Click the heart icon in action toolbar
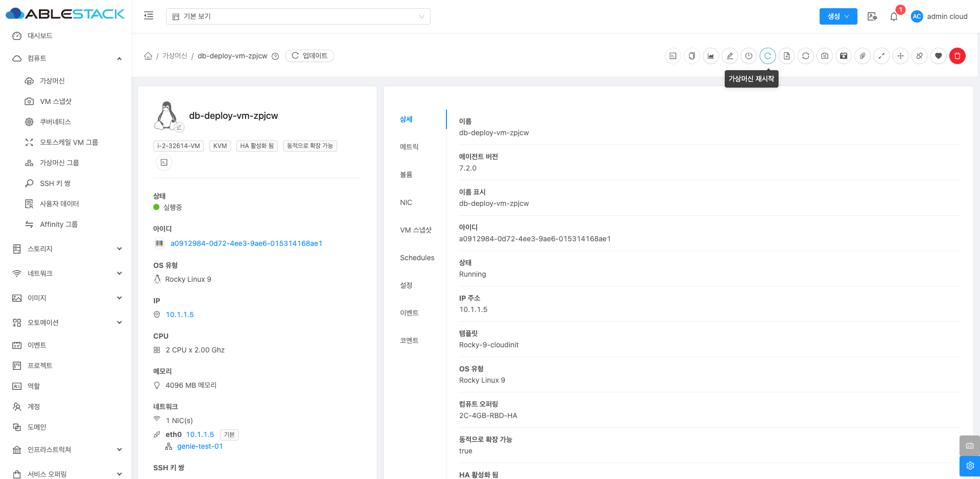The height and width of the screenshot is (479, 980). (x=938, y=56)
